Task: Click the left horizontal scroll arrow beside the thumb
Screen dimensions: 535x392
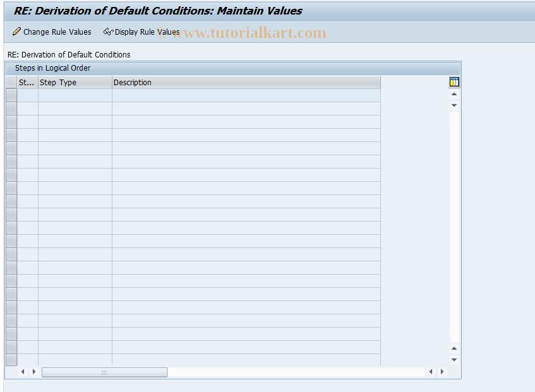Action: point(23,372)
